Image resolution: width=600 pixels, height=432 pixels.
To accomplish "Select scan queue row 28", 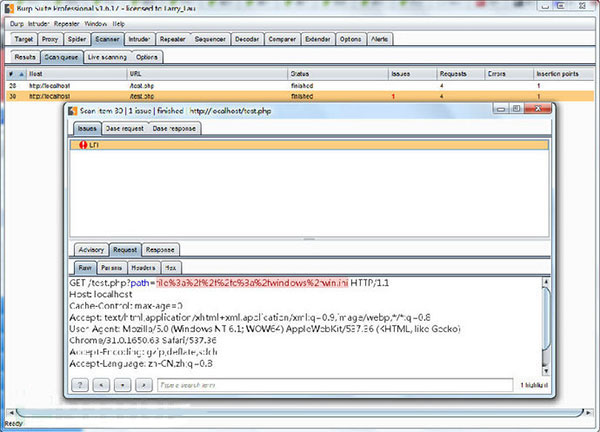I will pyautogui.click(x=300, y=86).
